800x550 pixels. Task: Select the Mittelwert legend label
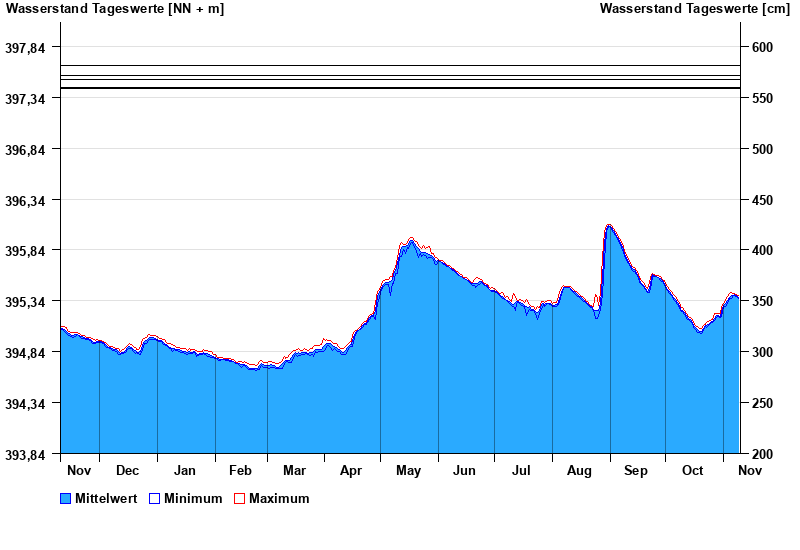tap(106, 499)
